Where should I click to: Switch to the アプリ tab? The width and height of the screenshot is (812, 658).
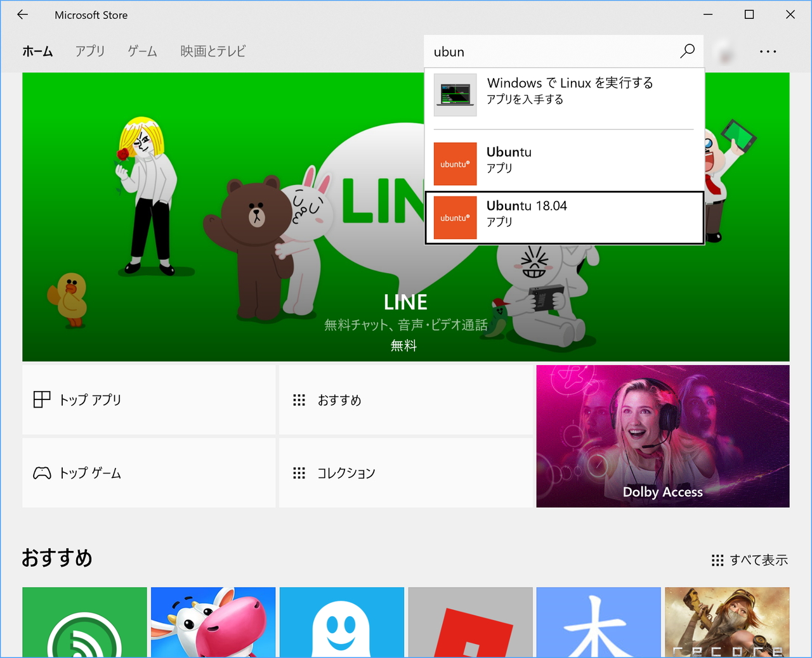click(89, 51)
